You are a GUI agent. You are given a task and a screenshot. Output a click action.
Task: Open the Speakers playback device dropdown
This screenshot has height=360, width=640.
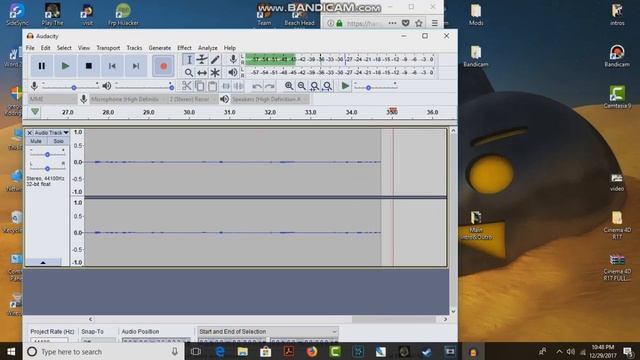[270, 99]
